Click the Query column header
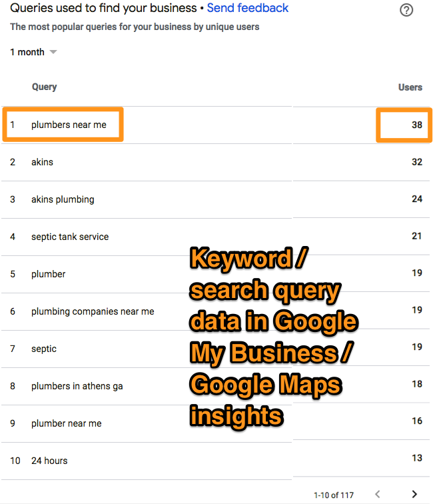 pyautogui.click(x=44, y=87)
